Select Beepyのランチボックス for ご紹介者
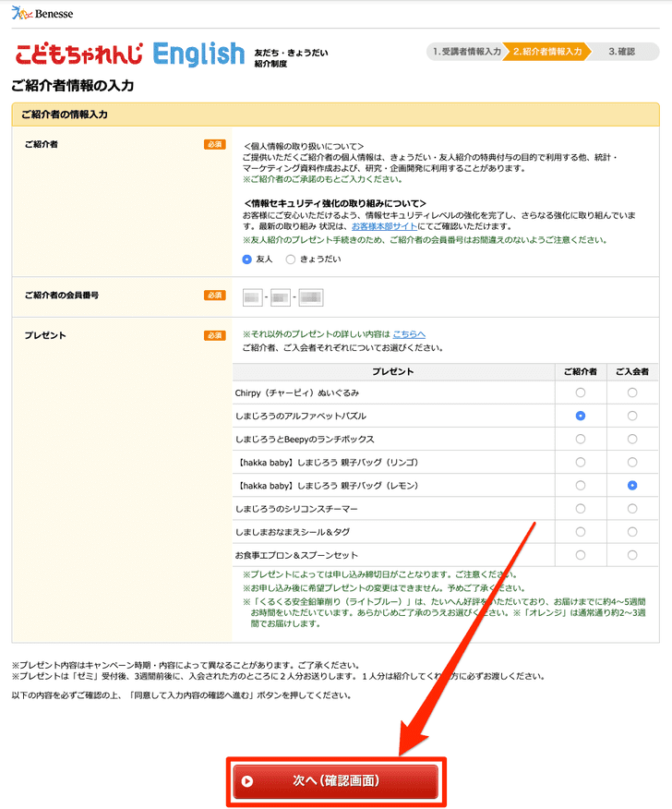The height and width of the screenshot is (809, 672). tap(581, 440)
